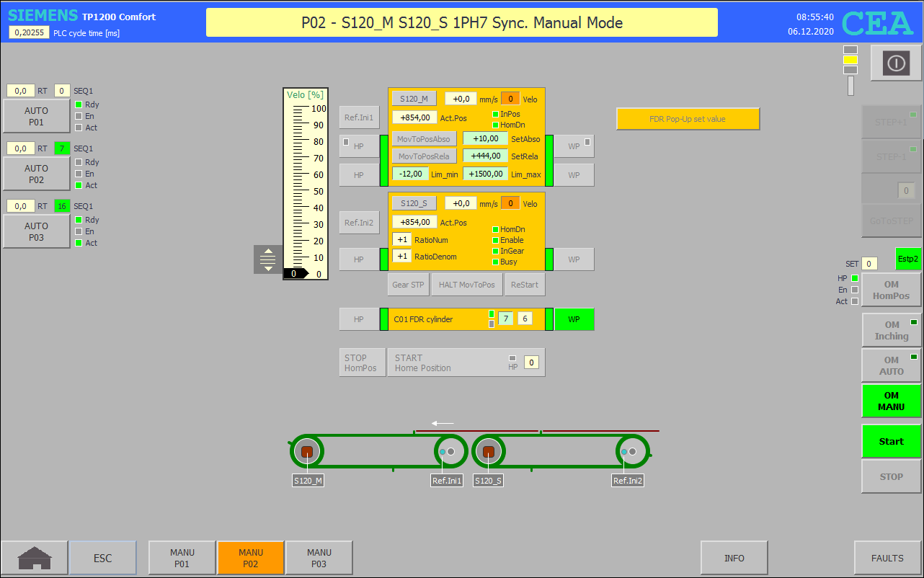Switch to MANU P01 tab
This screenshot has width=924, height=578.
tap(182, 558)
